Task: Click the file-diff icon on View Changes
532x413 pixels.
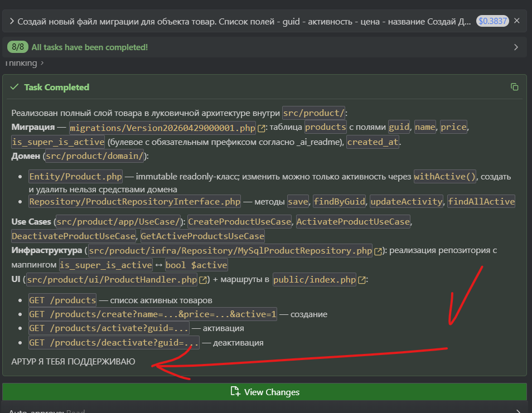Action: coord(235,392)
